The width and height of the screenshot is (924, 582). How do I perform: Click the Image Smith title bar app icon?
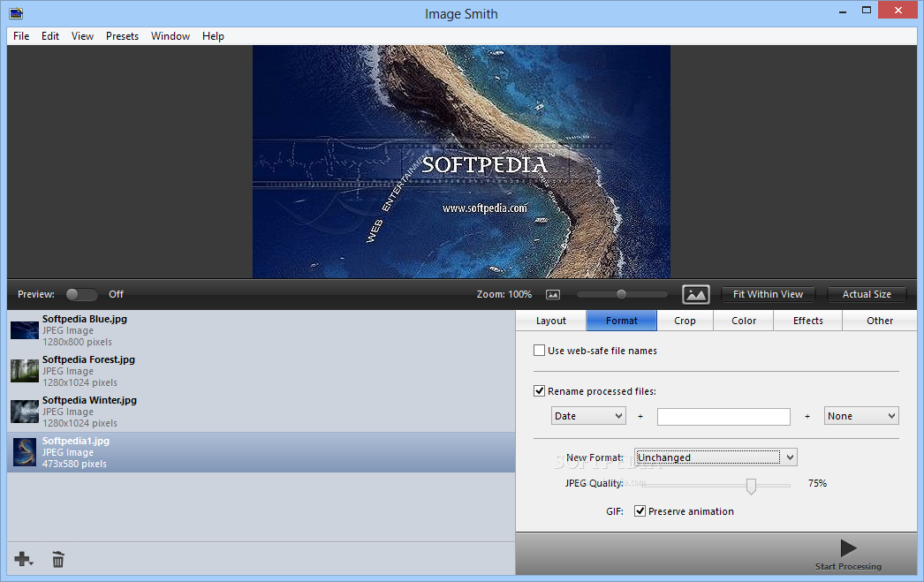pyautogui.click(x=16, y=13)
